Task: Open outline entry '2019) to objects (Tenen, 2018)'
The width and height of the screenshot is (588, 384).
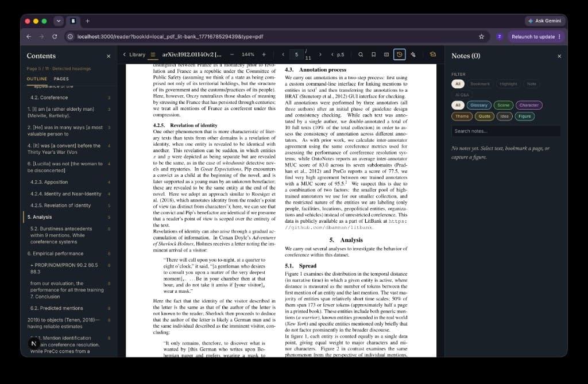Action: point(69,323)
